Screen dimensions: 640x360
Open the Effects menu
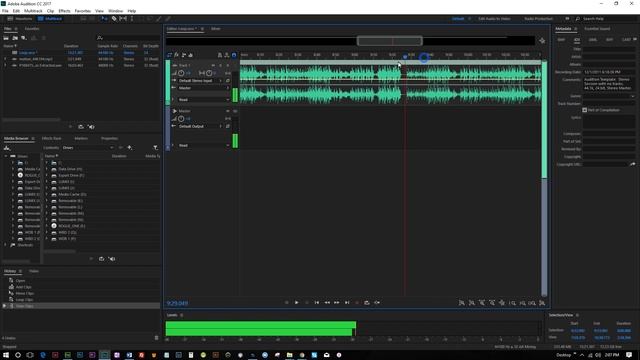tap(64, 11)
